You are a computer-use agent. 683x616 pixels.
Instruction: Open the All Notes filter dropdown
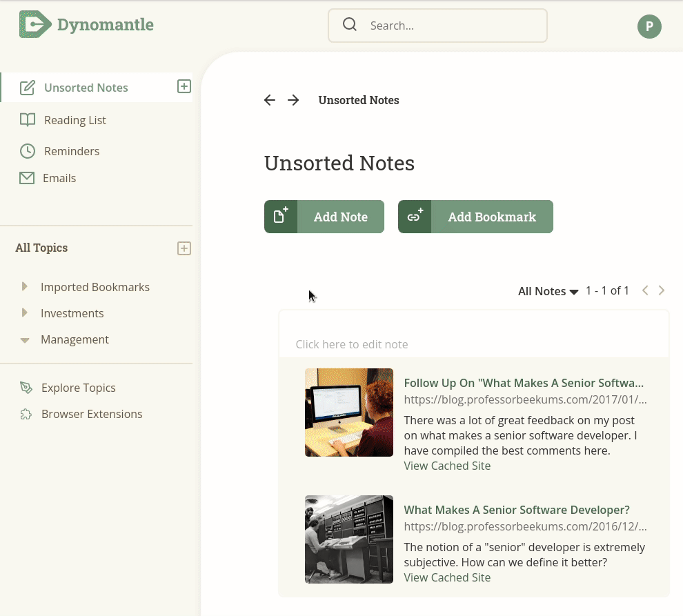coord(548,291)
